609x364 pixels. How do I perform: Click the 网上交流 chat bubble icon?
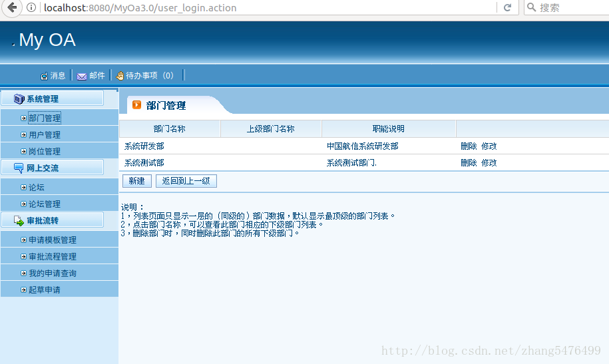pyautogui.click(x=19, y=168)
